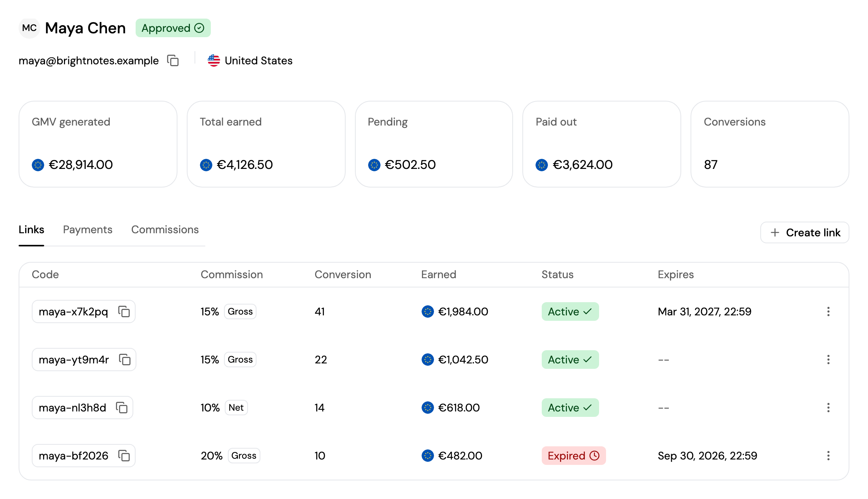
Task: Open the row menu for maya-nl3h8d
Action: [x=828, y=408]
